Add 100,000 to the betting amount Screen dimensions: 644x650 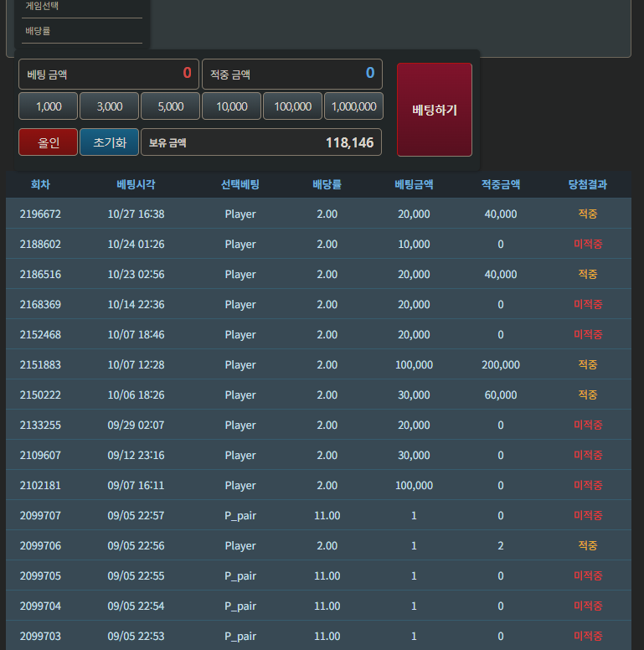(x=292, y=106)
